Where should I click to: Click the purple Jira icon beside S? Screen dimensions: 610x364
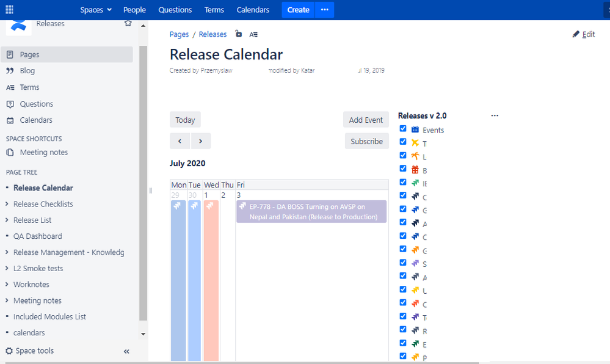pos(415,264)
